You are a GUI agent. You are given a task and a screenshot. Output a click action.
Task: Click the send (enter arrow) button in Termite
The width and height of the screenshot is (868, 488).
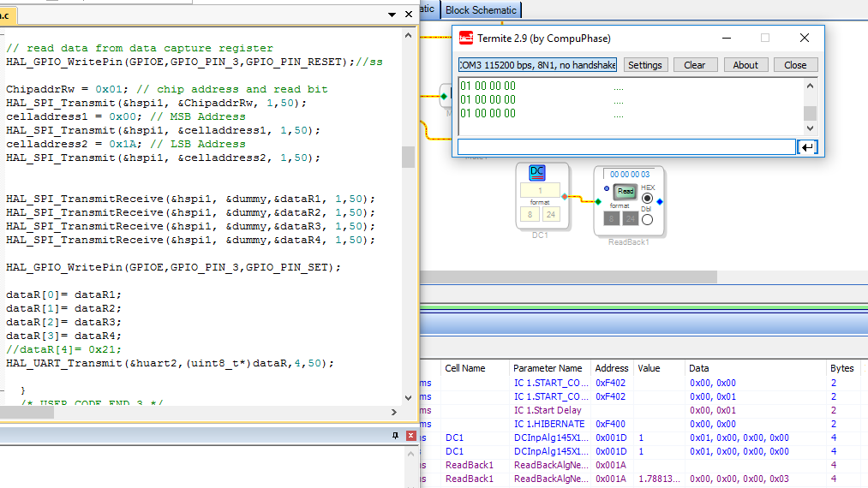pos(807,147)
